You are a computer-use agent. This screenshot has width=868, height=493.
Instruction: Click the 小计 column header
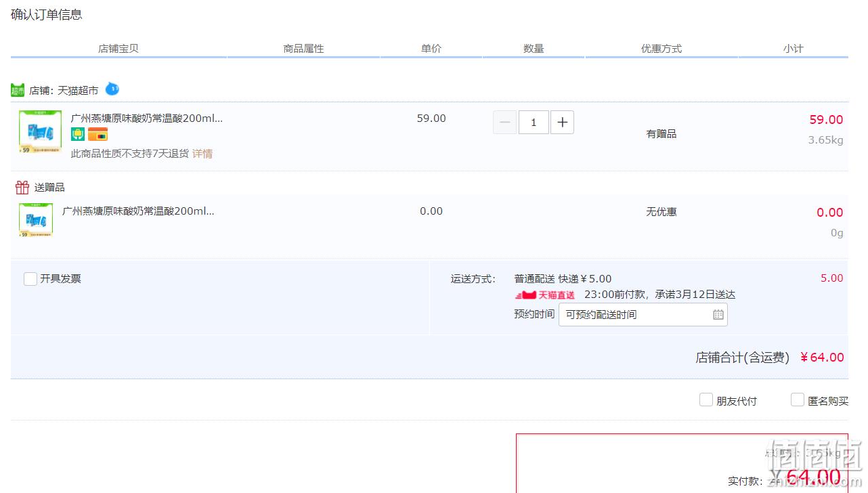(x=793, y=49)
